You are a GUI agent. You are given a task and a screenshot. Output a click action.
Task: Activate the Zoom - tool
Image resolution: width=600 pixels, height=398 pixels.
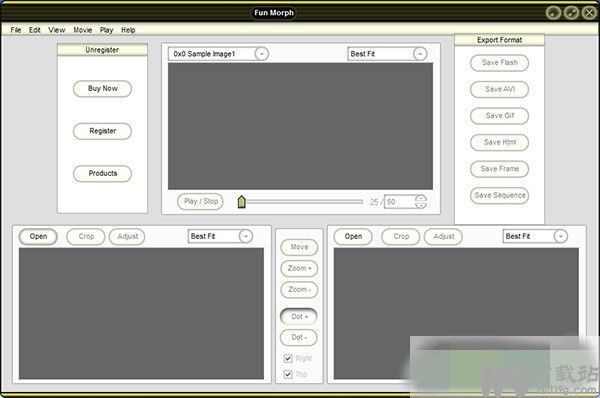pyautogui.click(x=299, y=290)
